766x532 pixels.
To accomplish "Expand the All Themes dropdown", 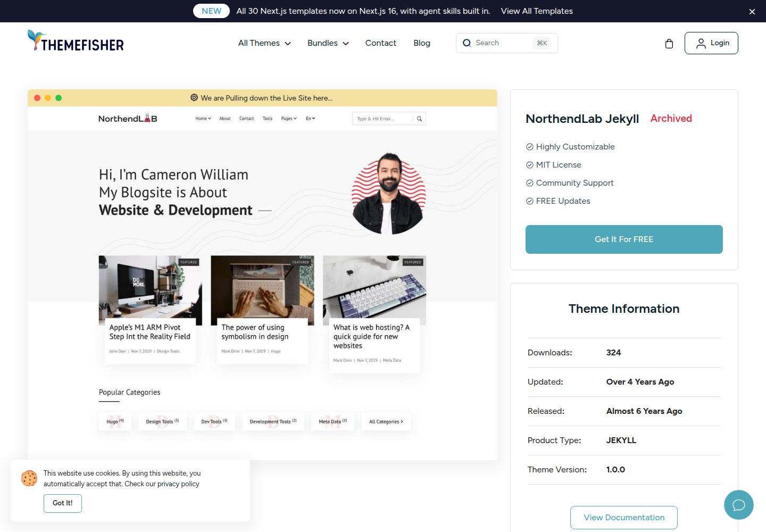I will pos(264,43).
